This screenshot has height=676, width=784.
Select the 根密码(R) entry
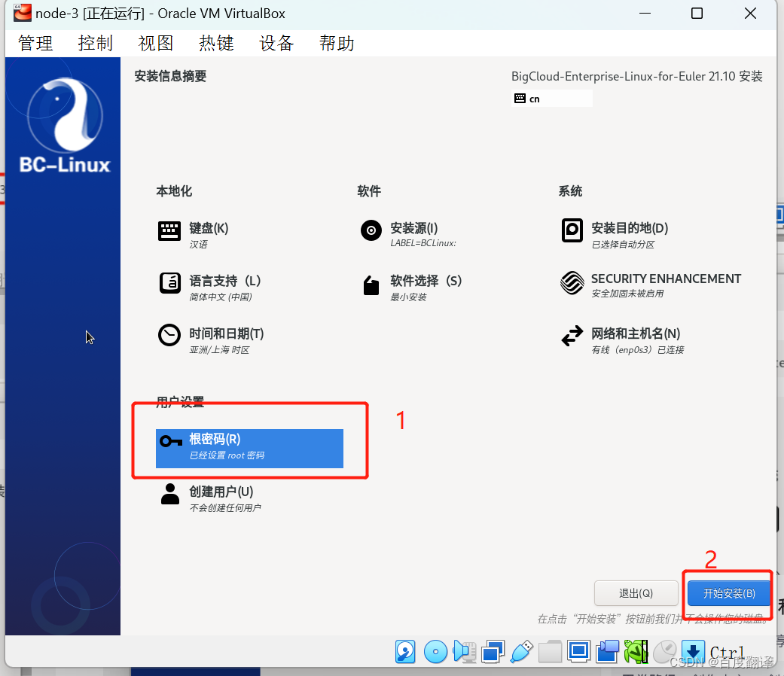249,448
